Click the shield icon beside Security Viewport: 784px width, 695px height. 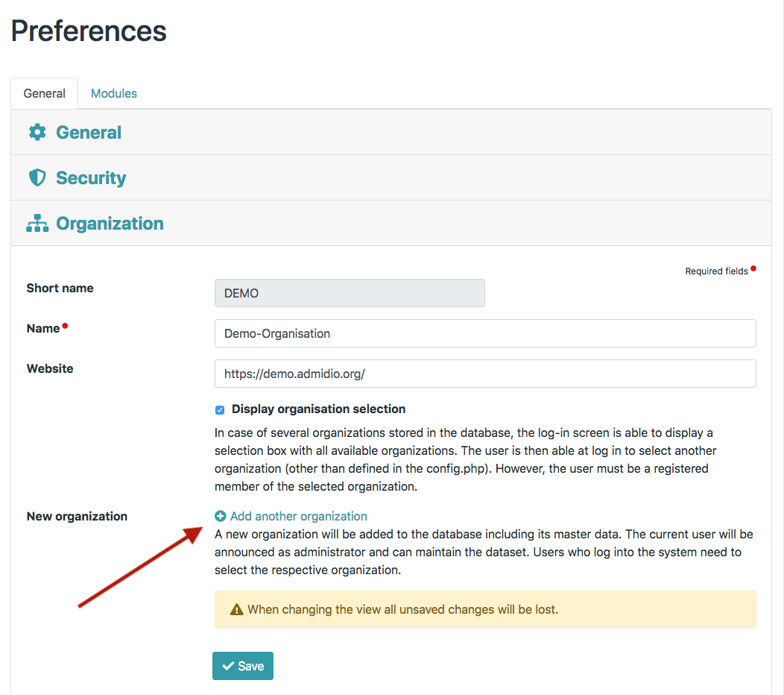tap(37, 178)
